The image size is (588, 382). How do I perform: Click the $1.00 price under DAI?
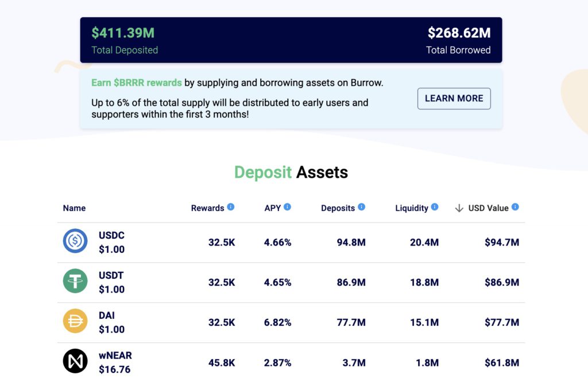pos(111,330)
